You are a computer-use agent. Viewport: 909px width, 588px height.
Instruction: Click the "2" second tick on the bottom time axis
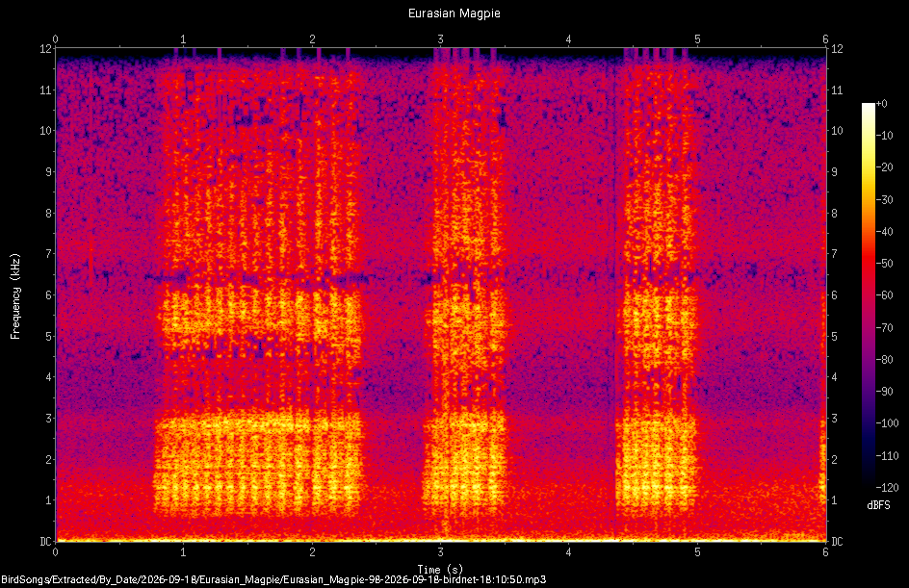(312, 552)
